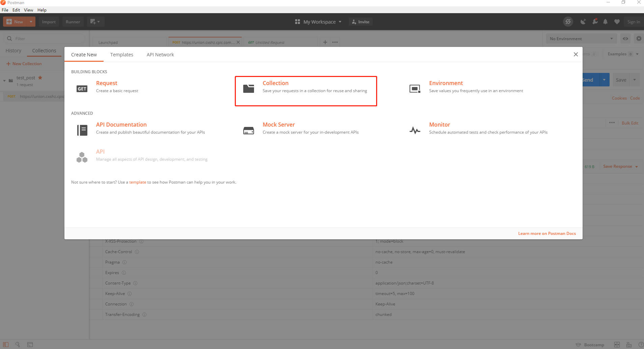
Task: Expand the Send button dropdown arrow
Action: pos(604,80)
